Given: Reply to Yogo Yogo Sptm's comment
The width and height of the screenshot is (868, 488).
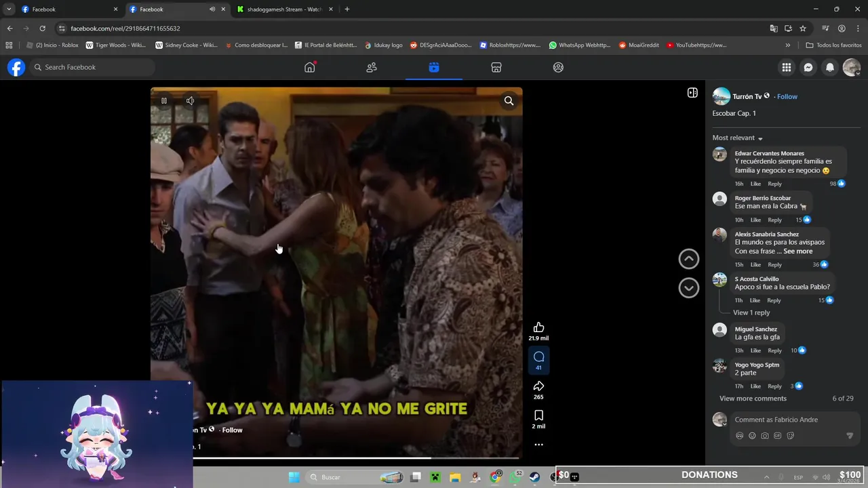Looking at the screenshot, I should coord(774,386).
